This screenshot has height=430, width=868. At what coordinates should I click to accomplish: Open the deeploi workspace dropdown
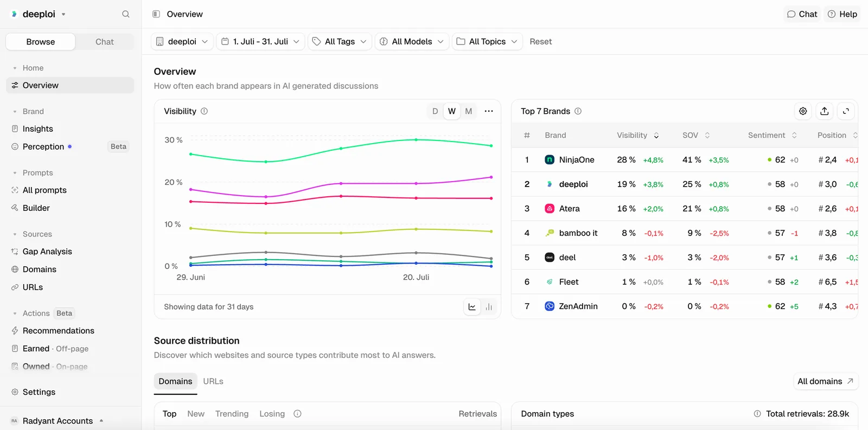click(x=39, y=14)
